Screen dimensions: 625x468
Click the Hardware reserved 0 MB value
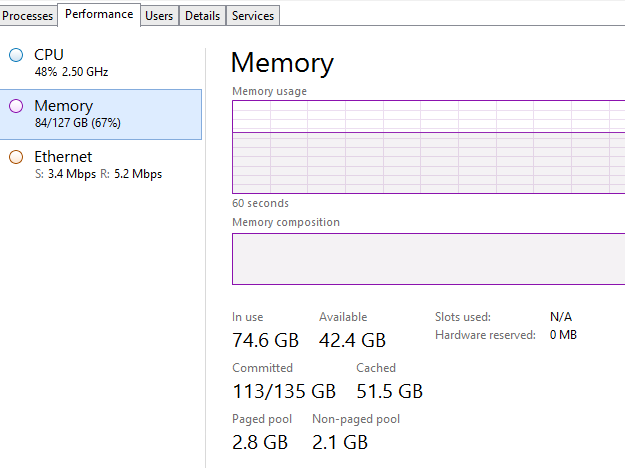[x=563, y=335]
